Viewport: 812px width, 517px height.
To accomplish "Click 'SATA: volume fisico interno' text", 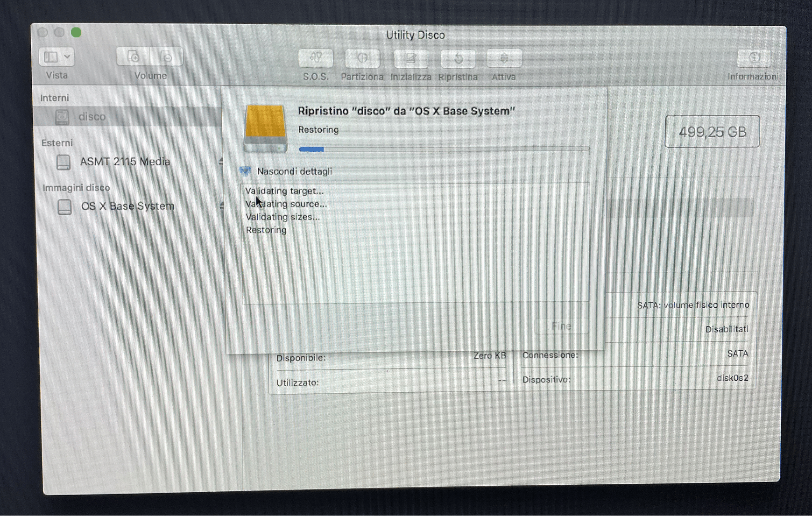I will (x=693, y=305).
